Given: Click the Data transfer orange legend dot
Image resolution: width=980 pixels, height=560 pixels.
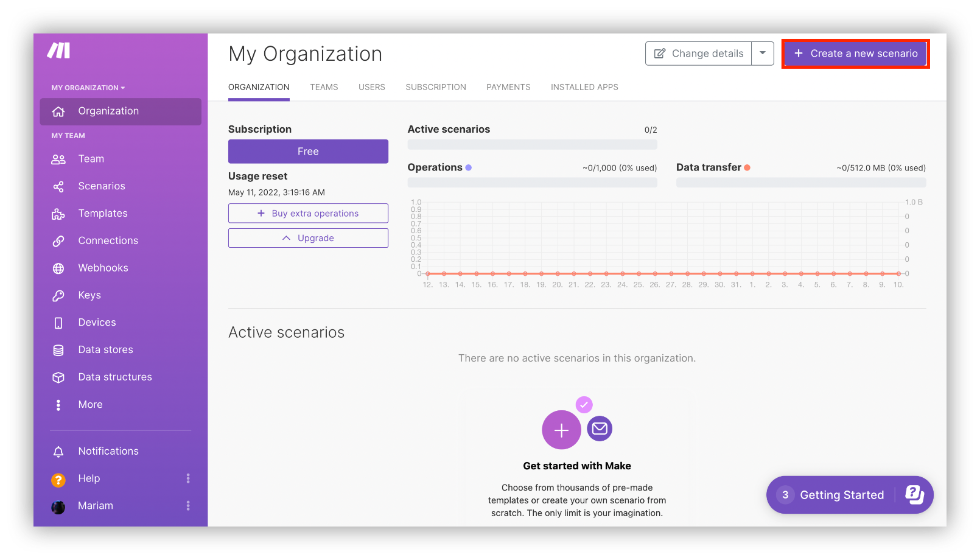Looking at the screenshot, I should pyautogui.click(x=747, y=167).
